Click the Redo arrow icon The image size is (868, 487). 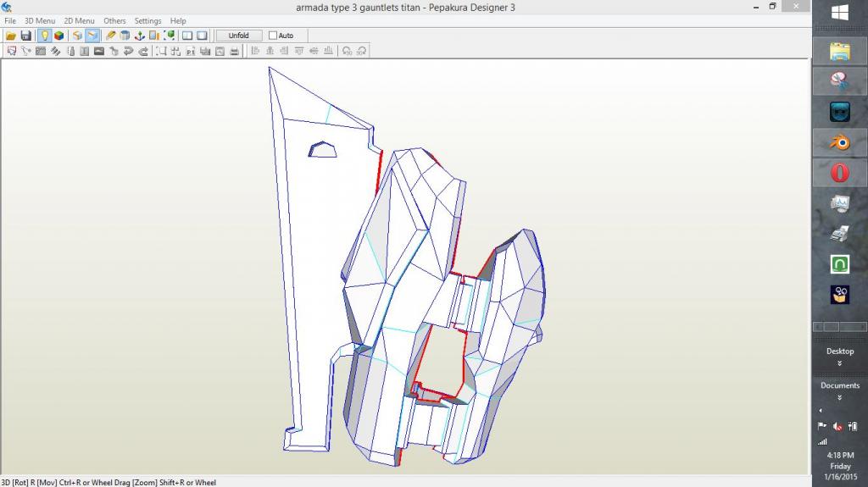pos(143,51)
